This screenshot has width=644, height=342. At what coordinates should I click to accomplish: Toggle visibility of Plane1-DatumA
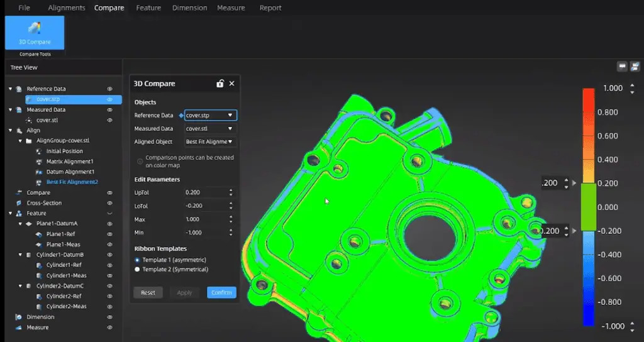(x=109, y=224)
